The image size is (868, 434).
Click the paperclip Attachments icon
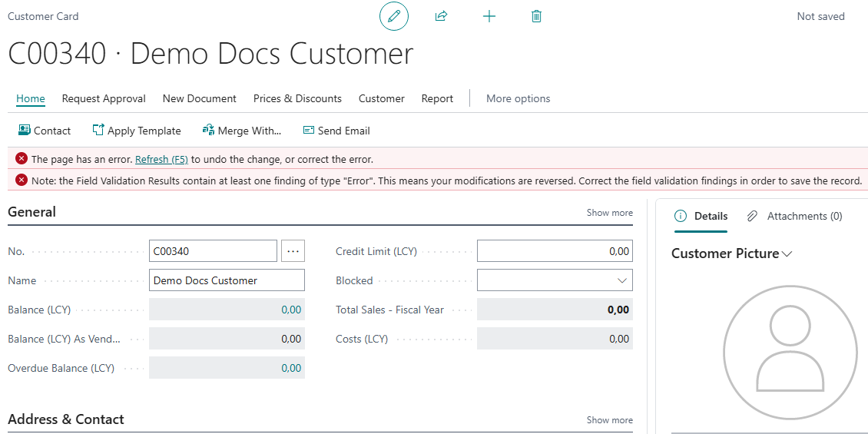(x=752, y=217)
